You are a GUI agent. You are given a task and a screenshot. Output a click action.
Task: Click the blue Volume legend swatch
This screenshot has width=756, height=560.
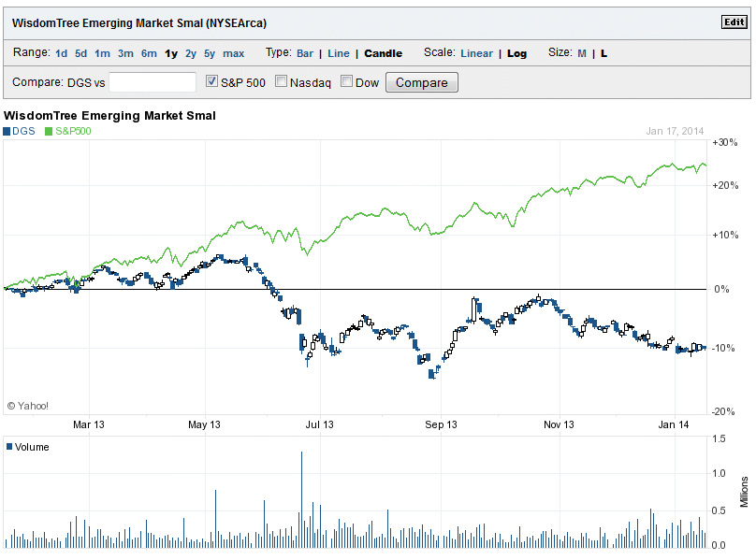tap(9, 446)
